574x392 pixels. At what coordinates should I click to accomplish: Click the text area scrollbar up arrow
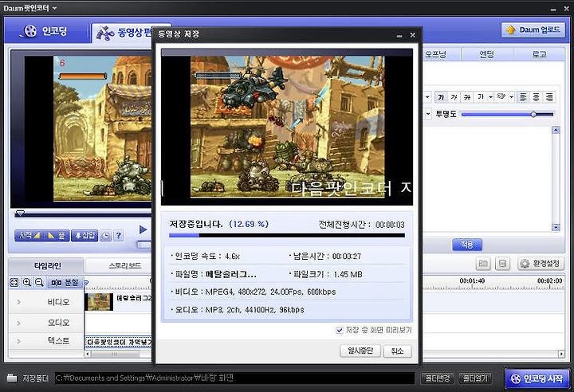[556, 131]
